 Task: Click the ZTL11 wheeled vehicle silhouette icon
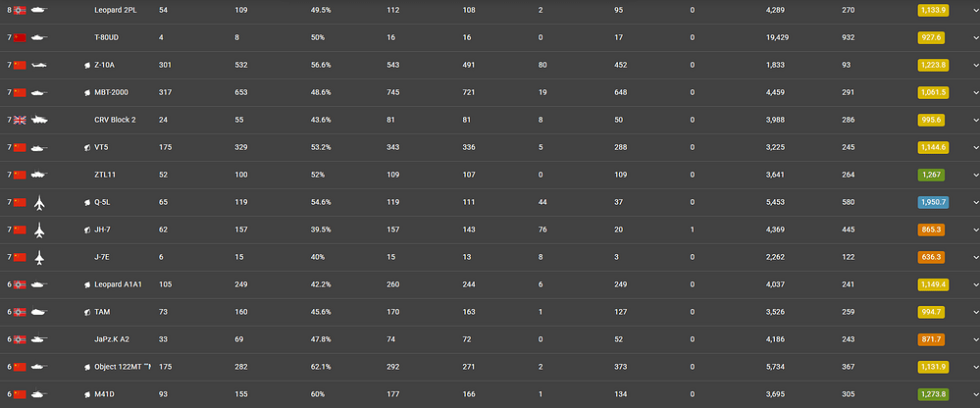[39, 175]
